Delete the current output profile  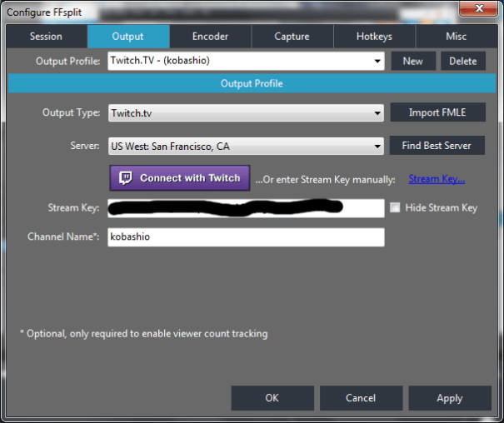(x=462, y=61)
